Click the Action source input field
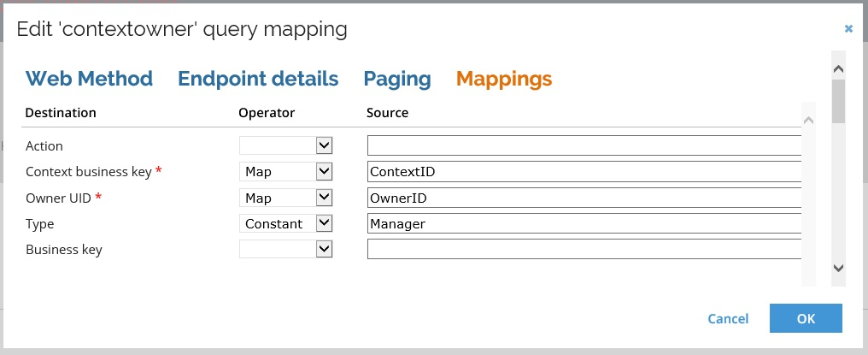 [584, 145]
